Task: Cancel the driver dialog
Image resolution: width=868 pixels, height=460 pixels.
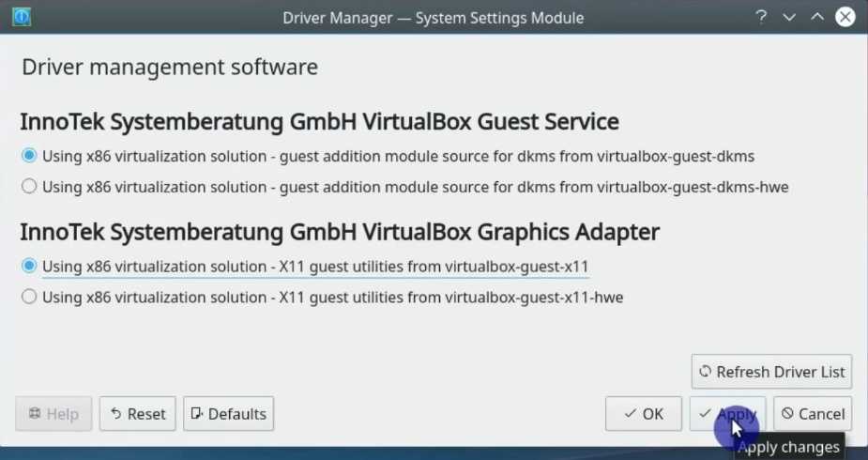Action: [x=813, y=414]
